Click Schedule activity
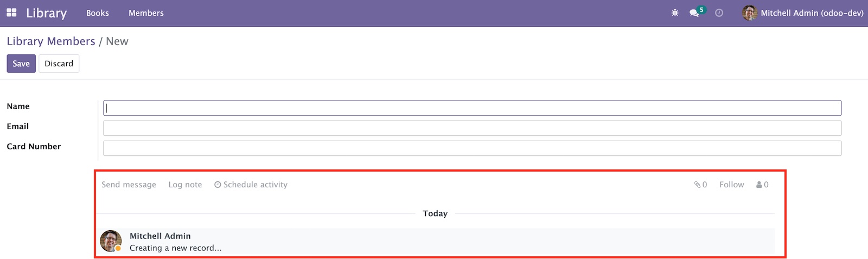Image resolution: width=868 pixels, height=259 pixels. 251,185
